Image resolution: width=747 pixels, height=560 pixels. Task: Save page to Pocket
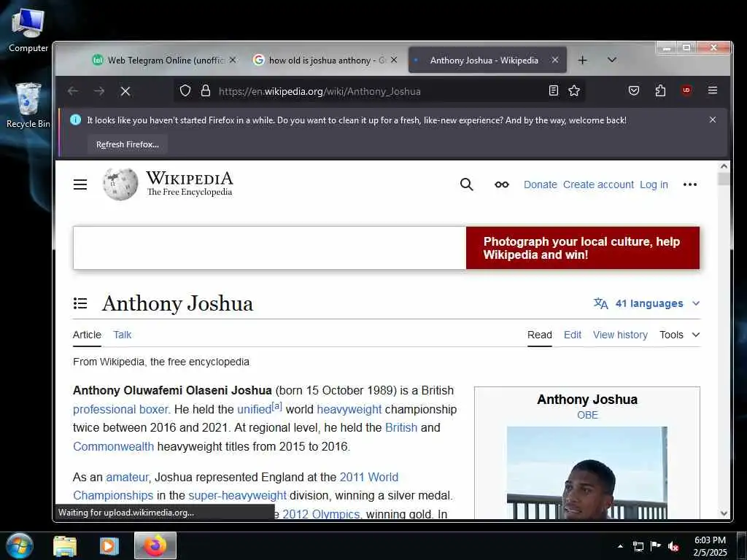(x=634, y=90)
